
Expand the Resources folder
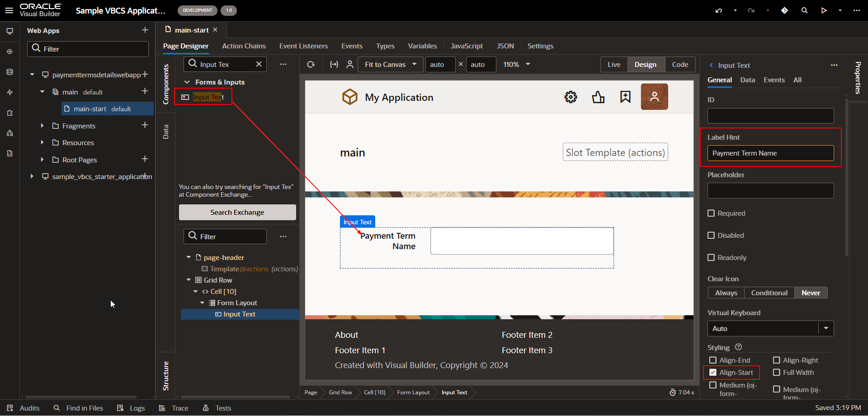pos(42,142)
